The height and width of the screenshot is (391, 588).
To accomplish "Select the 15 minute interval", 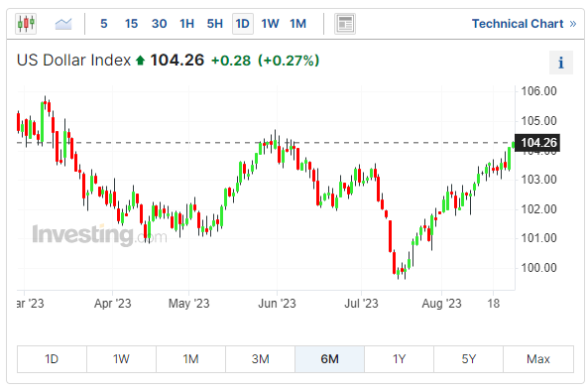I will click(x=131, y=24).
